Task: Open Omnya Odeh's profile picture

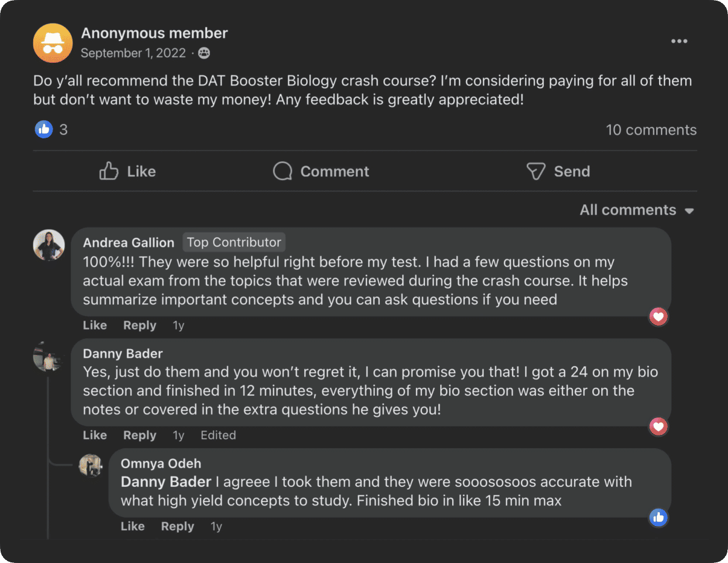Action: tap(91, 466)
